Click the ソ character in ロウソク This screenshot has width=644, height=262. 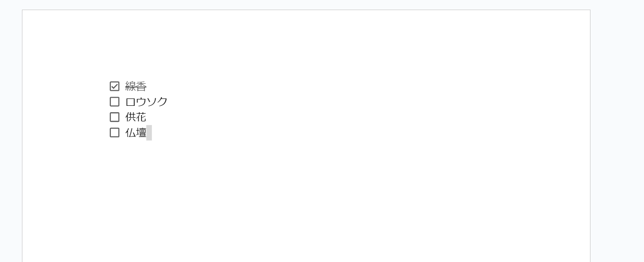152,102
